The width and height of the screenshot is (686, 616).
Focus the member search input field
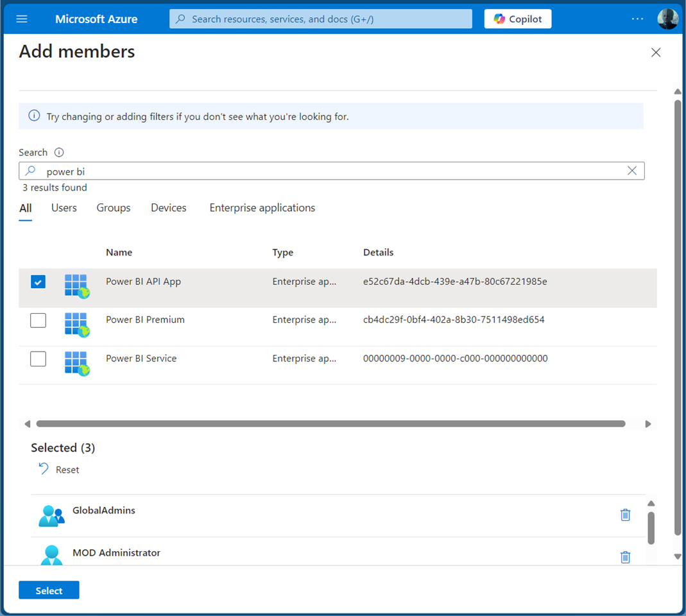(321, 171)
